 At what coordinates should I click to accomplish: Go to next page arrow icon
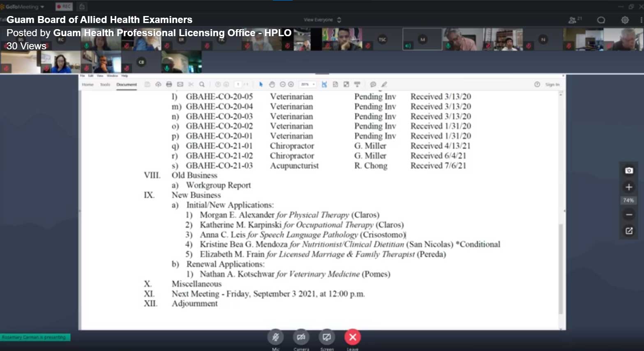(226, 84)
